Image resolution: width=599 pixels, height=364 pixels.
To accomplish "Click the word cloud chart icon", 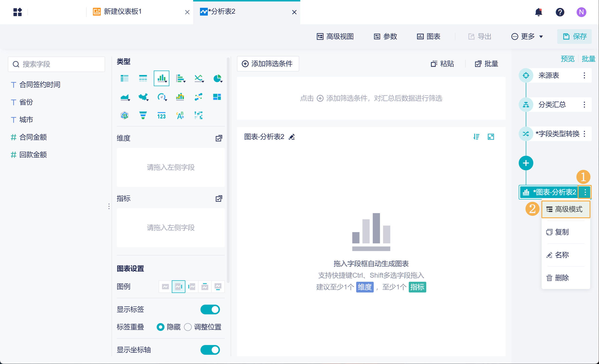I will point(180,115).
